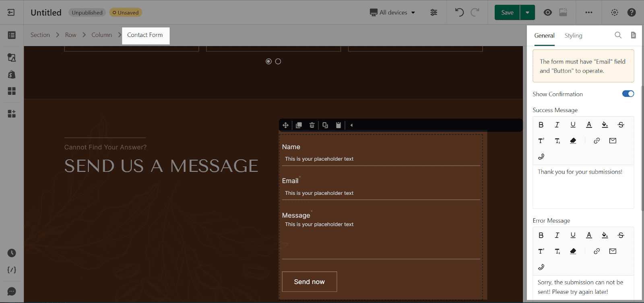Image resolution: width=644 pixels, height=303 pixels.
Task: Collapse the element toolbar arrow
Action: point(351,125)
